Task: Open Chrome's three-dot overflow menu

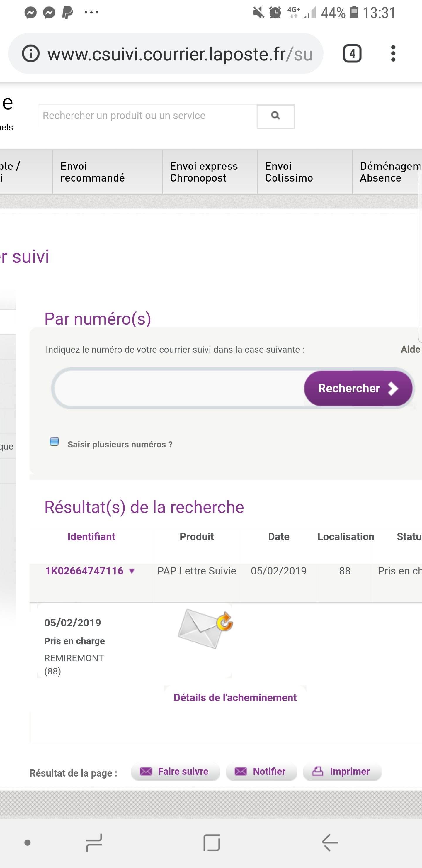Action: point(393,54)
